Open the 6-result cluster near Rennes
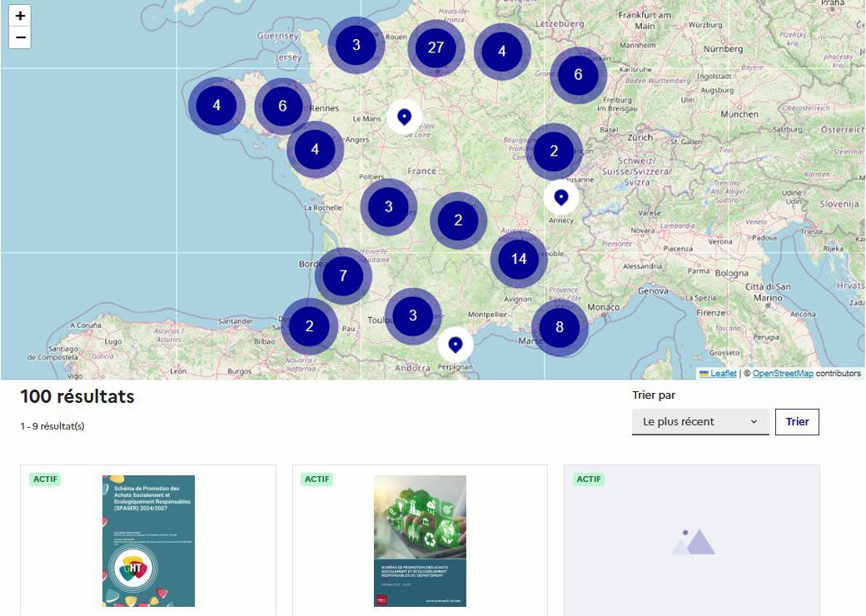The width and height of the screenshot is (866, 616). (282, 106)
